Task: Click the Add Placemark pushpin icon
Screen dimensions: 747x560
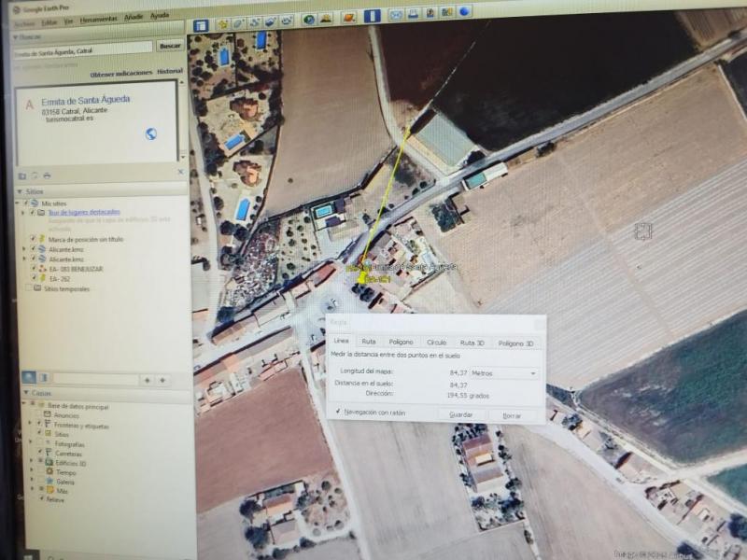Action: (223, 23)
